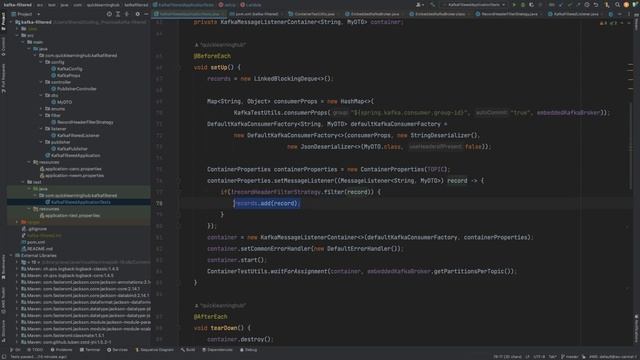640x360 pixels.
Task: Click the Lambda breadcrumb in navigation bar
Action: [x=251, y=5]
